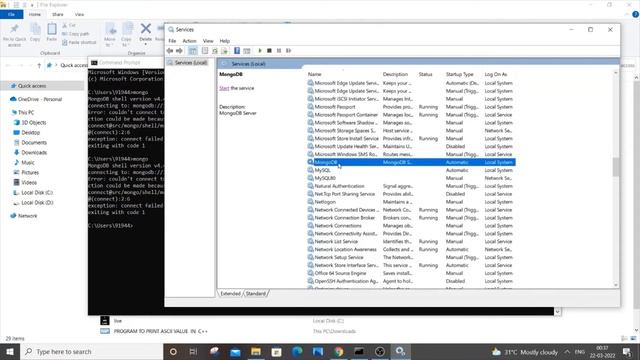Select the Network Location Awareness service
Image resolution: width=640 pixels, height=360 pixels.
click(x=411, y=249)
